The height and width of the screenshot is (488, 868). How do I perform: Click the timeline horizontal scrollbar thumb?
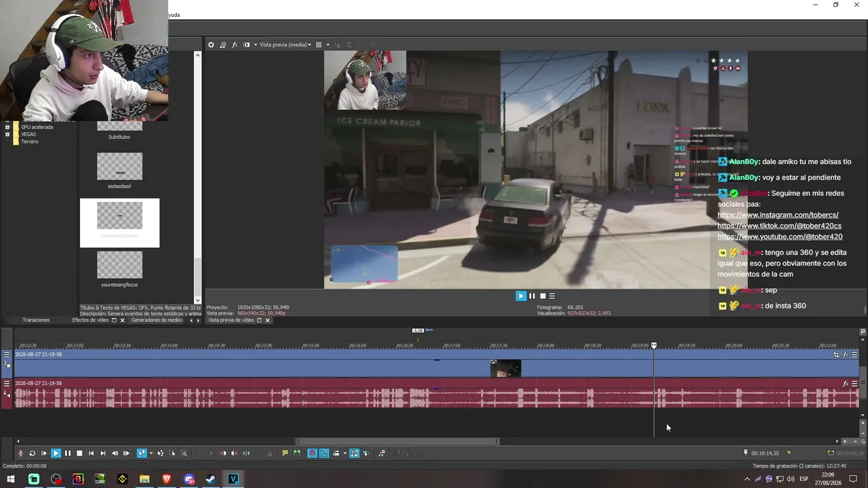click(397, 442)
